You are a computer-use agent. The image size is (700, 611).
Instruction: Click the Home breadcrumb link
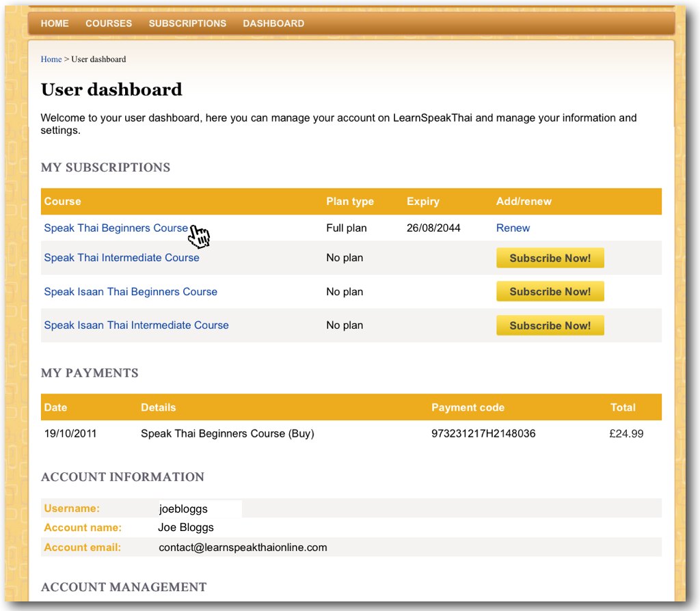(51, 59)
